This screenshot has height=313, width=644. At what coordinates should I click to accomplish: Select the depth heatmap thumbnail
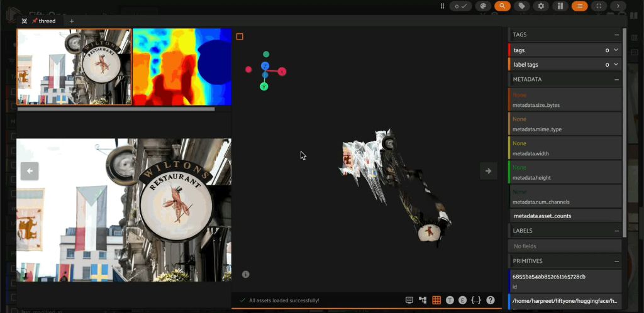click(x=182, y=67)
